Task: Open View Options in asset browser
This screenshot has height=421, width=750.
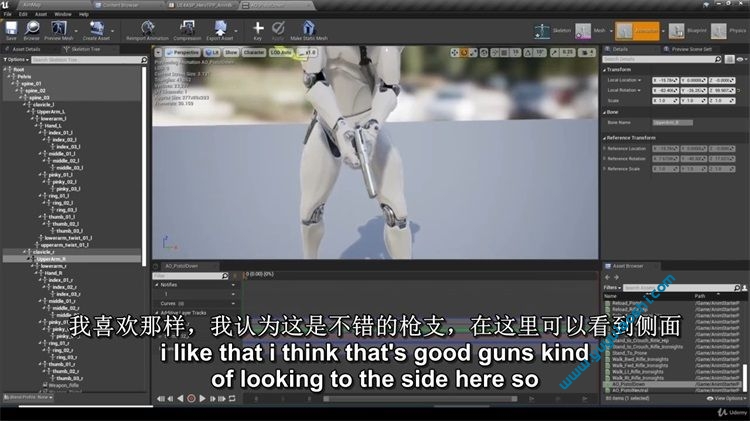Action: coord(726,398)
